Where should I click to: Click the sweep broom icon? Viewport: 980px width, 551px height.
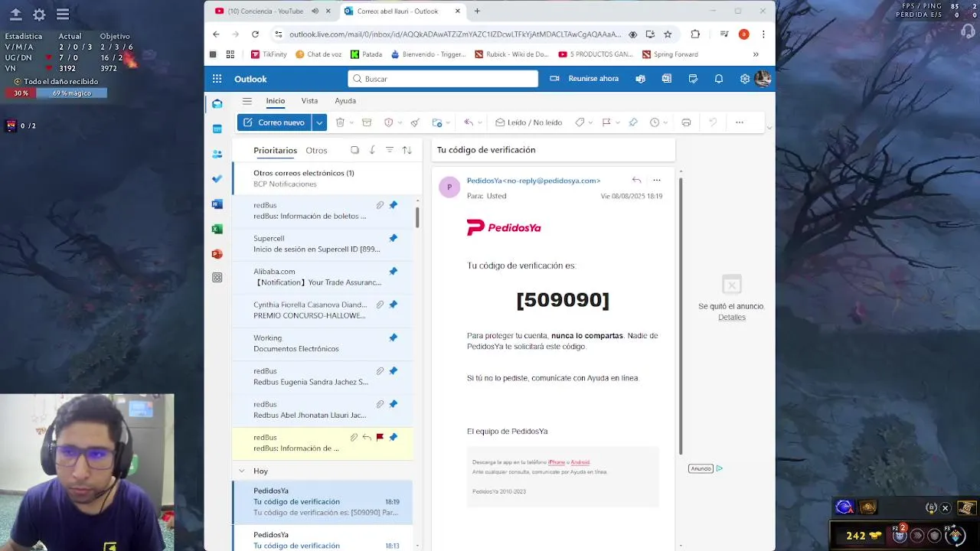tap(415, 122)
